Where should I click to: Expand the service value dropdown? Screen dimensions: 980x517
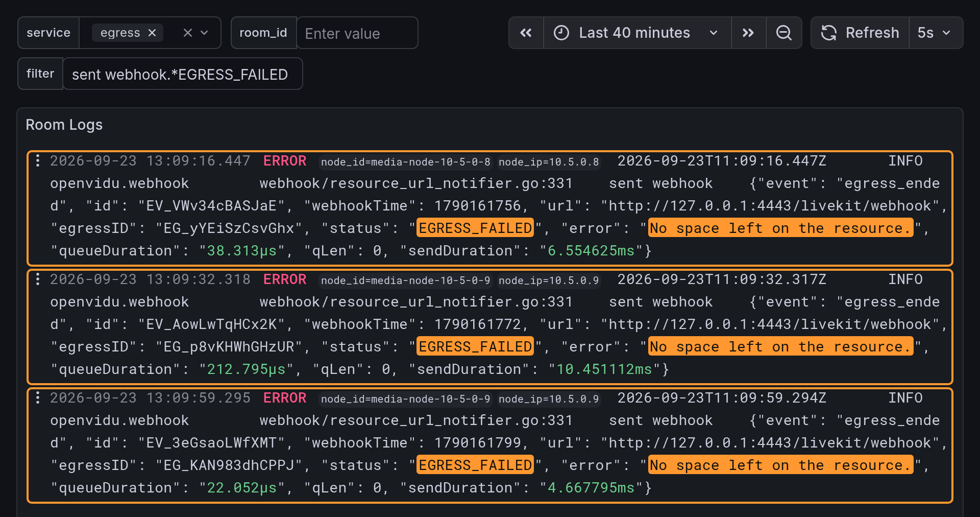pos(205,33)
